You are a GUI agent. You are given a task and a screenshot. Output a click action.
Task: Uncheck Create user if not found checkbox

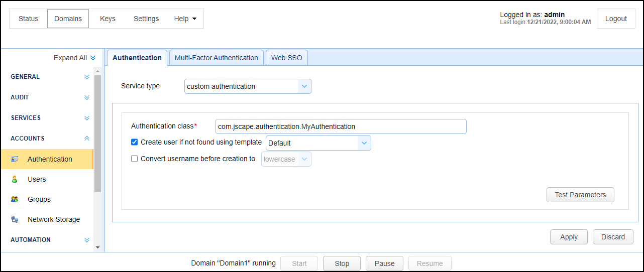pos(134,142)
